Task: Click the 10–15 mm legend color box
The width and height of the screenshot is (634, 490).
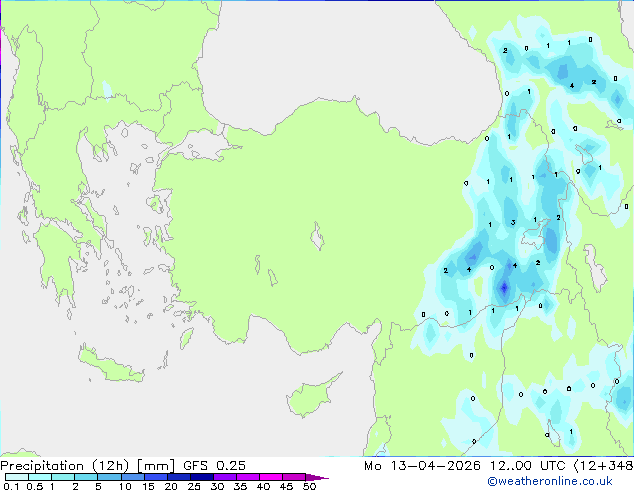Action: (132, 477)
